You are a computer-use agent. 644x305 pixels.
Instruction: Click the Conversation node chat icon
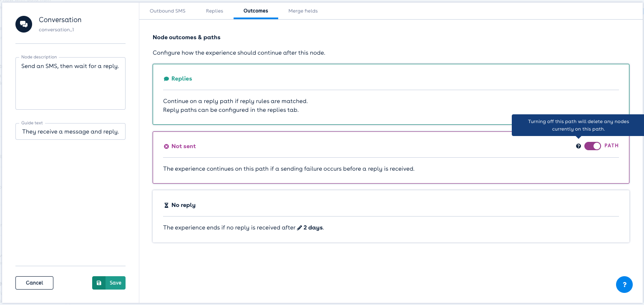(24, 24)
